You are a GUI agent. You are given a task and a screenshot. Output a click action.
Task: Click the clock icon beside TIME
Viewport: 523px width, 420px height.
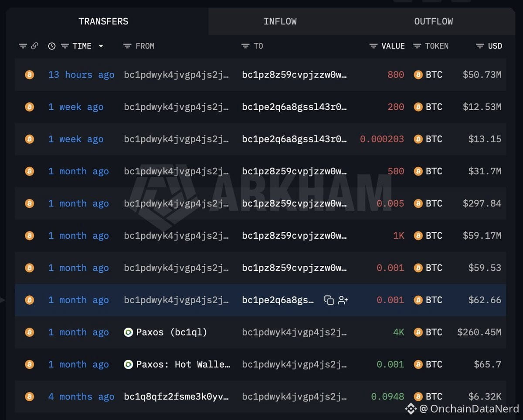pyautogui.click(x=52, y=46)
